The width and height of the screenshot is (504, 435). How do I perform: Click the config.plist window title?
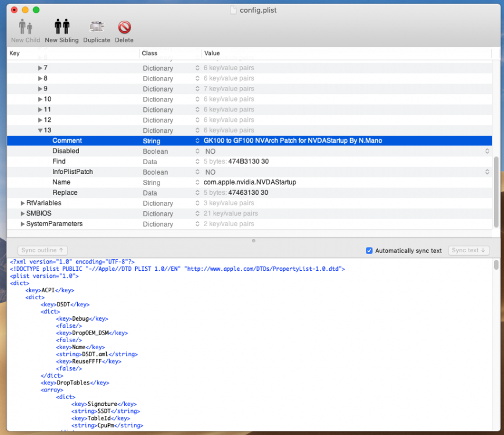258,10
